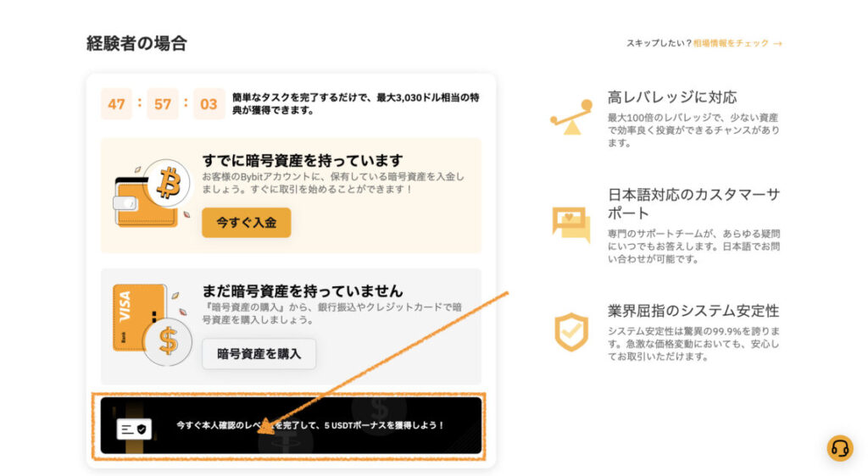This screenshot has width=868, height=476.
Task: Click the 日本語対応のカスタマーサポート heading
Action: point(693,203)
